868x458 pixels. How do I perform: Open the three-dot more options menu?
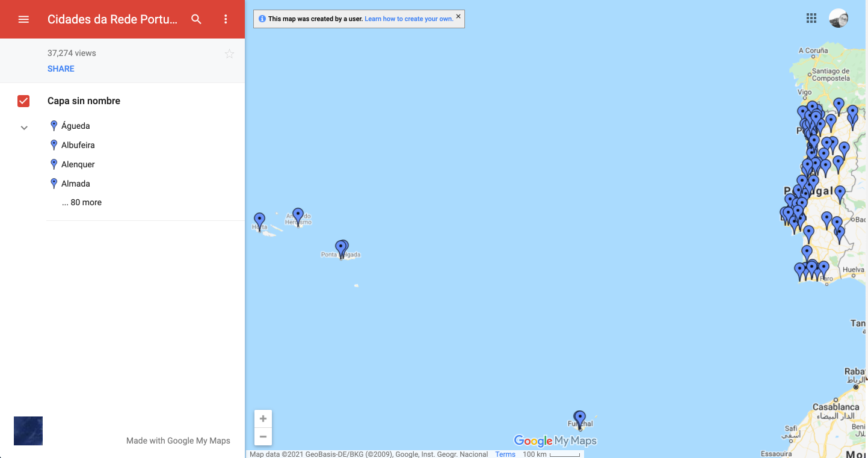point(226,19)
